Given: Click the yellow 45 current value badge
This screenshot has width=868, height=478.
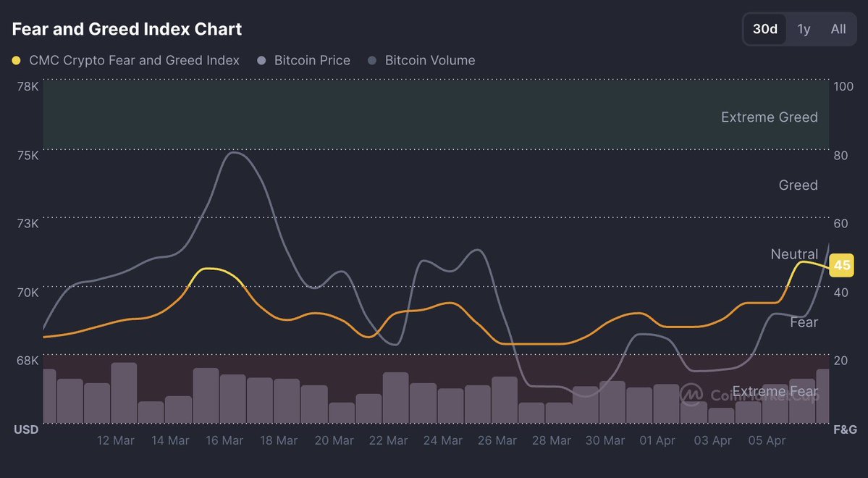Looking at the screenshot, I should 842,266.
